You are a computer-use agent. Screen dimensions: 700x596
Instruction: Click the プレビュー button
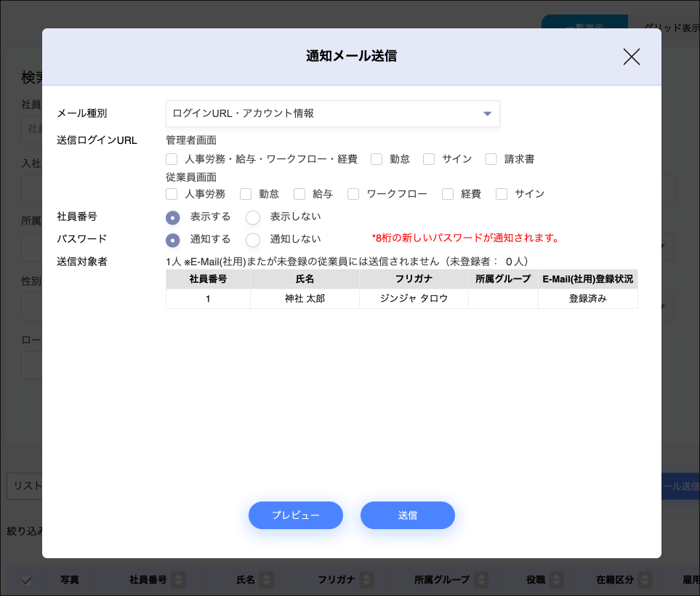(x=295, y=515)
